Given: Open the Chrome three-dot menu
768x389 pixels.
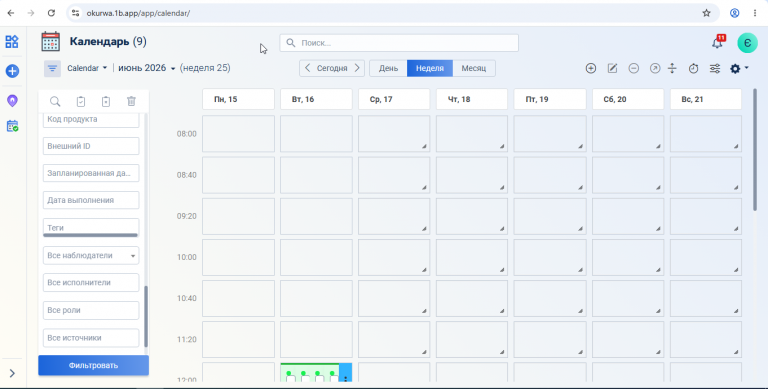Looking at the screenshot, I should (755, 13).
